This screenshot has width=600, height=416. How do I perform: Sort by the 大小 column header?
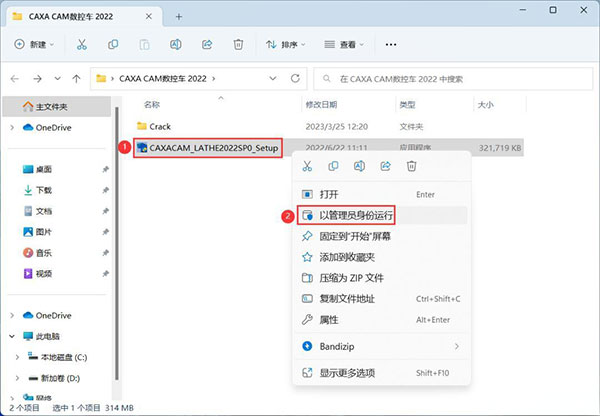click(486, 105)
